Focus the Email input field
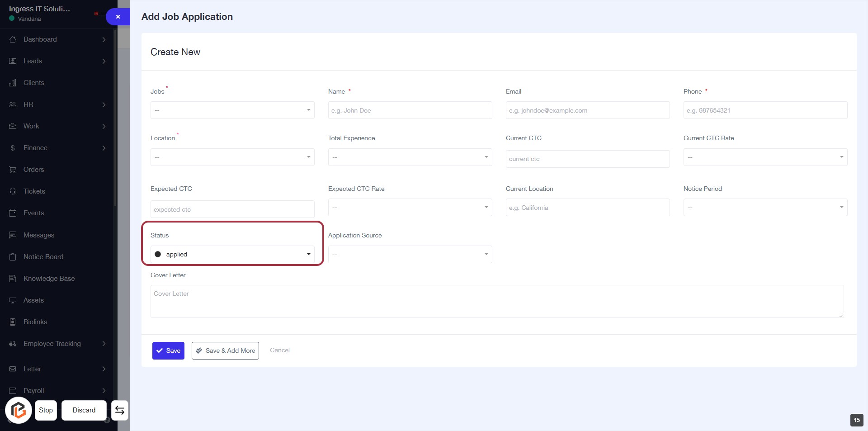Image resolution: width=868 pixels, height=431 pixels. click(587, 110)
